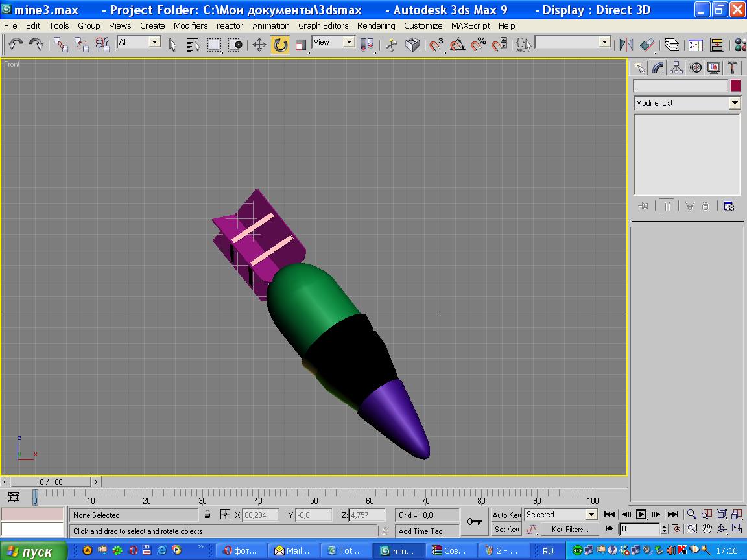Expand the Modifier List dropdown

[734, 103]
